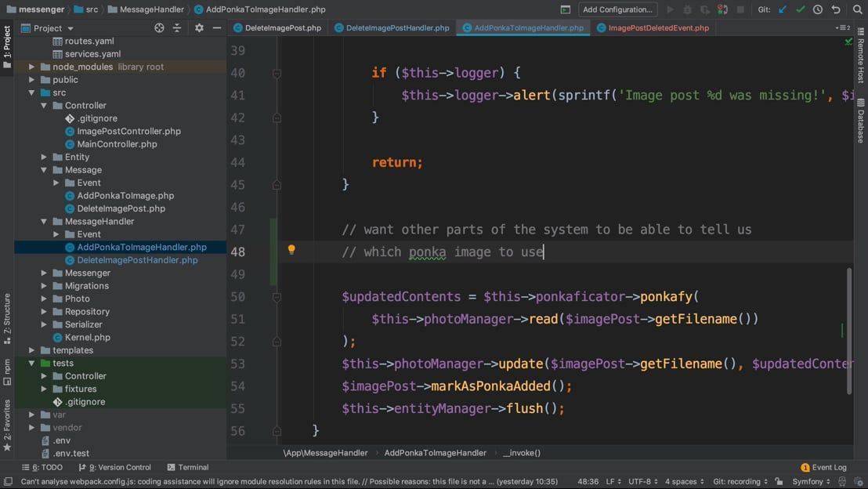Click the Symfony status bar widget
868x489 pixels.
811,481
